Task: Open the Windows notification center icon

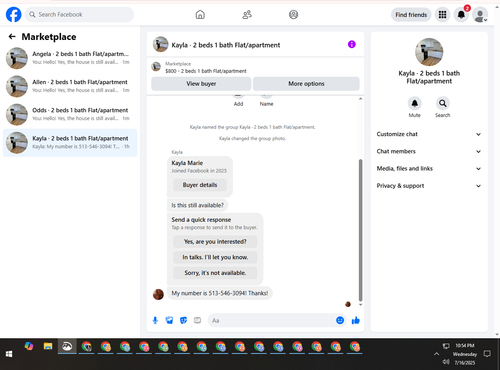Action: click(487, 354)
